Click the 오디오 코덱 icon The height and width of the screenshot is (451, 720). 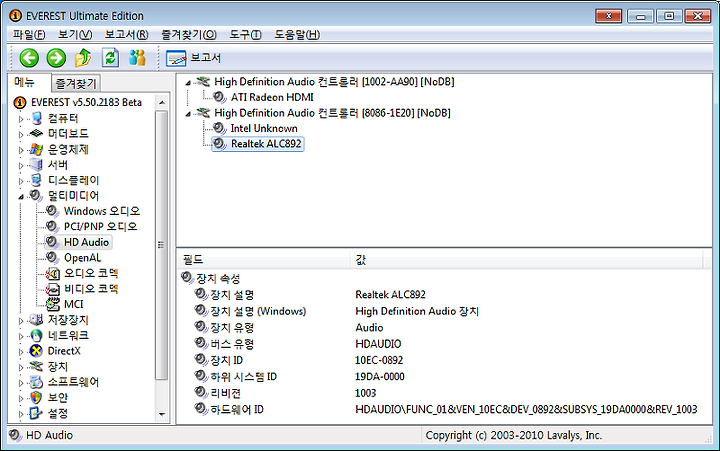(53, 273)
